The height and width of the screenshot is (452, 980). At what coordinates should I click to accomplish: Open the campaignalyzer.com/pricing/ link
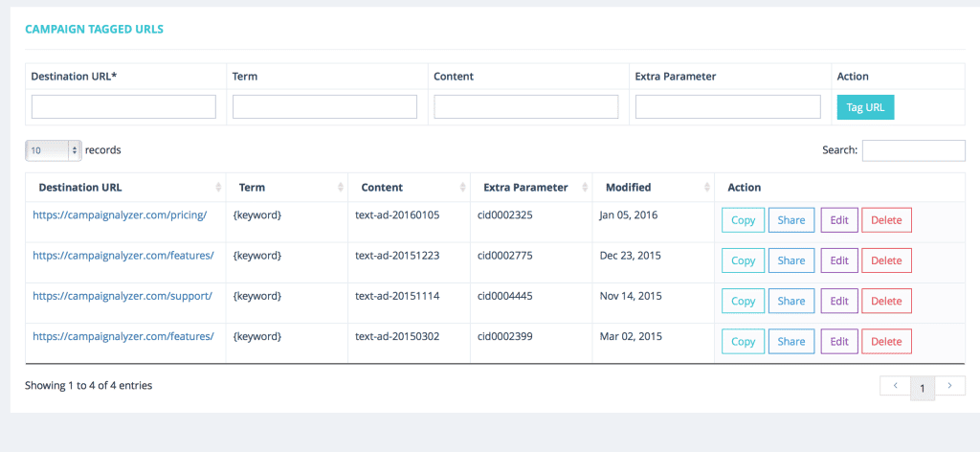coord(120,215)
